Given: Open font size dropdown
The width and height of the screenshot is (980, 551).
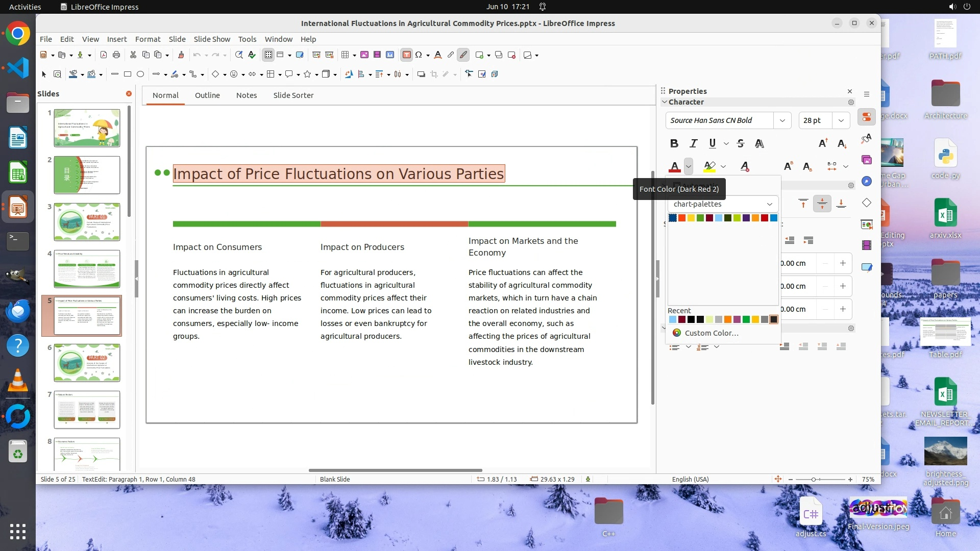Looking at the screenshot, I should pos(841,120).
